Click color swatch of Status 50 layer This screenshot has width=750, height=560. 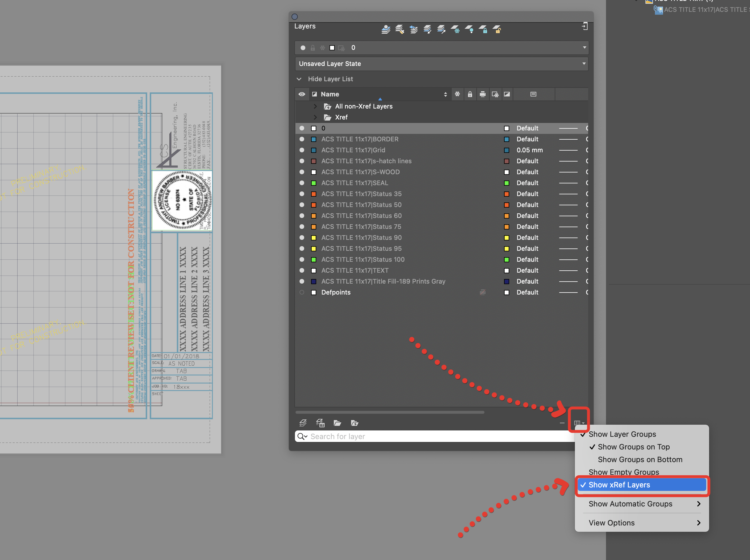pyautogui.click(x=314, y=205)
